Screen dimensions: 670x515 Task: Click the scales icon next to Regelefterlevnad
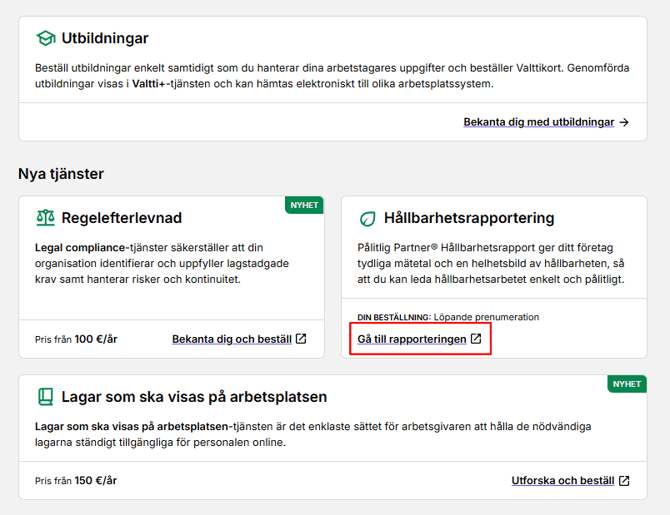45,218
